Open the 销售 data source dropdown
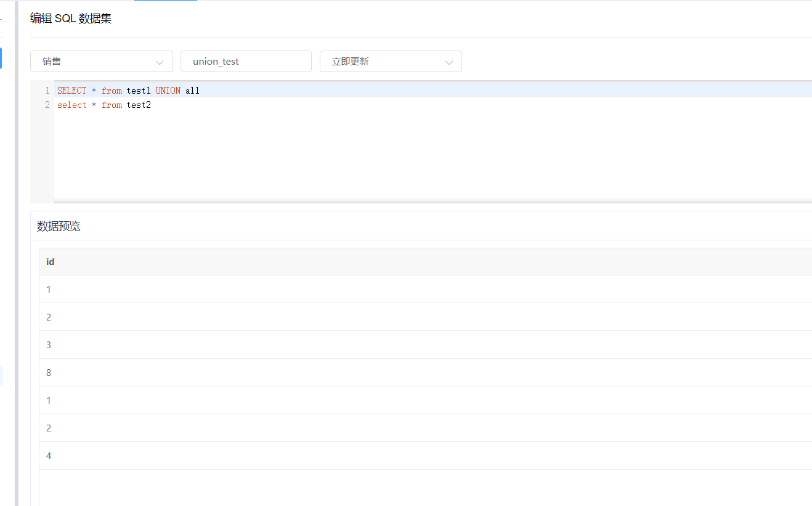812x506 pixels. pyautogui.click(x=101, y=61)
